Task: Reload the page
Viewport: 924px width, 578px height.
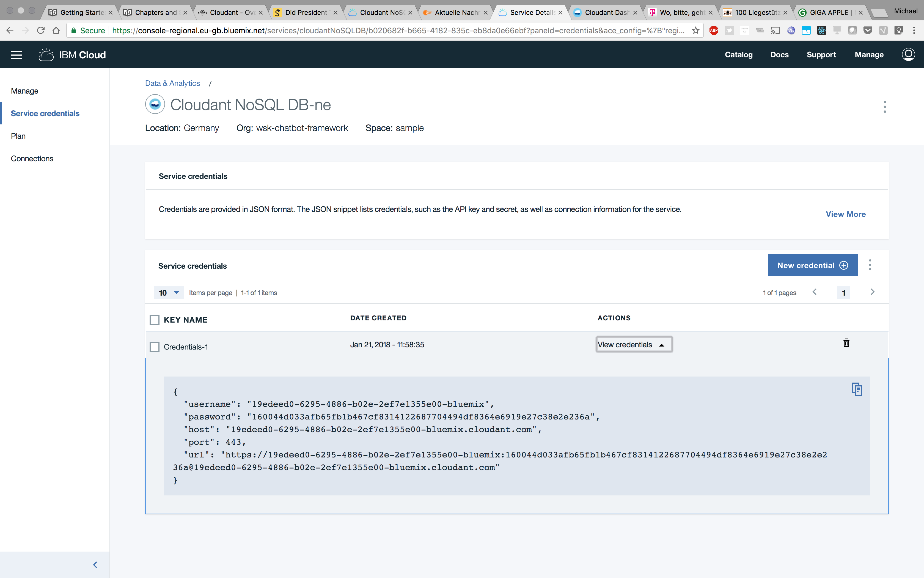Action: tap(40, 30)
